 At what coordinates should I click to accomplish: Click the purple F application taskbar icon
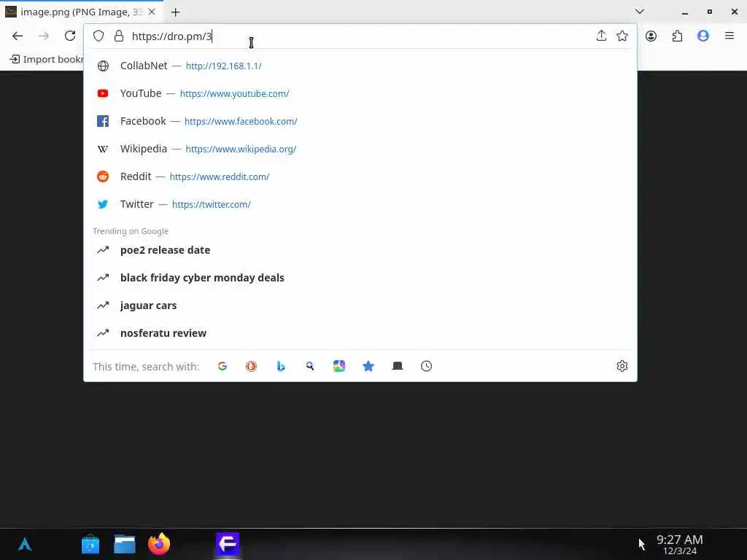coord(228,544)
